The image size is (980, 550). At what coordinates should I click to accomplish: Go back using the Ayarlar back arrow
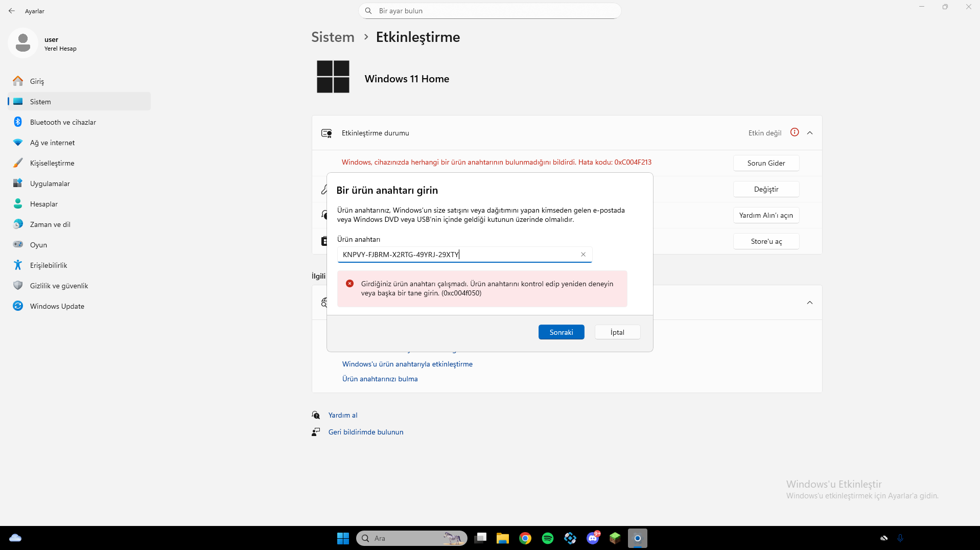[x=12, y=11]
